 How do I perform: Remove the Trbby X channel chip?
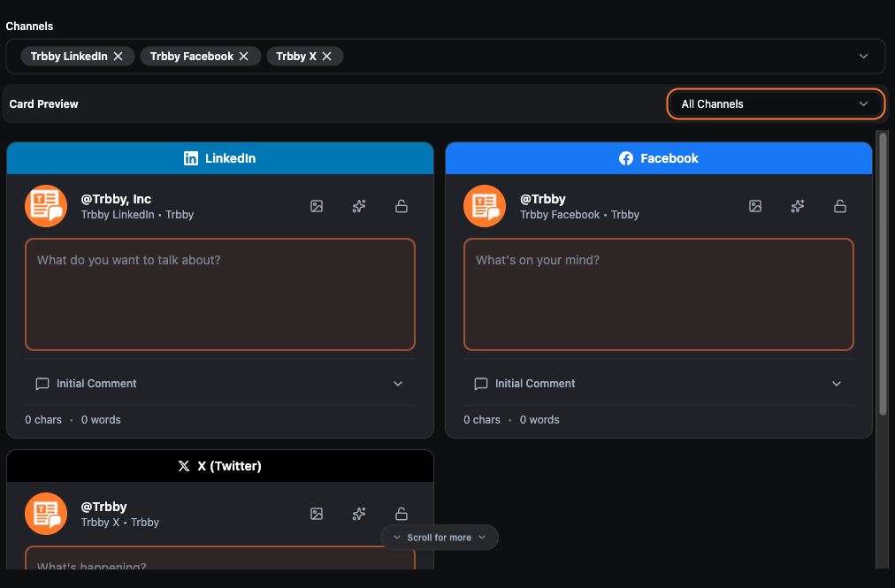[x=326, y=56]
